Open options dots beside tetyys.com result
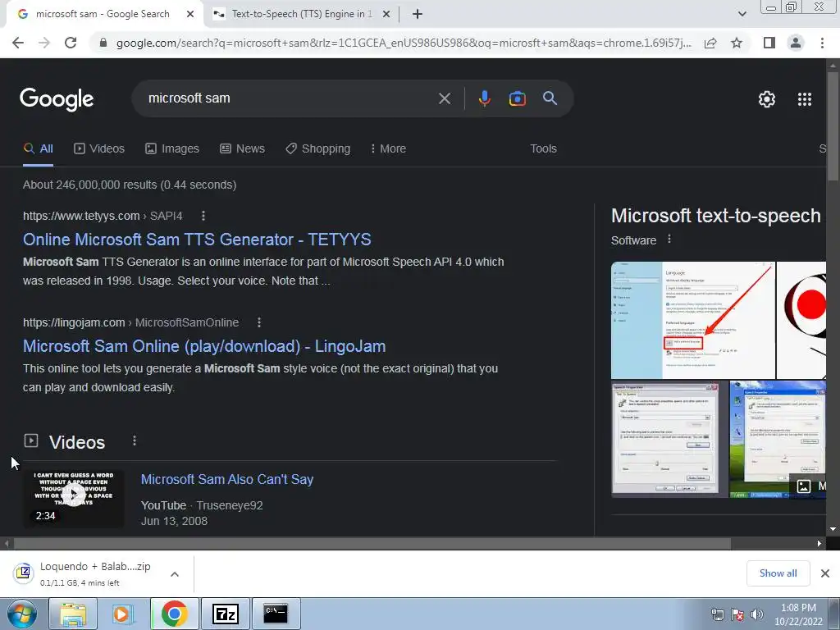 203,216
